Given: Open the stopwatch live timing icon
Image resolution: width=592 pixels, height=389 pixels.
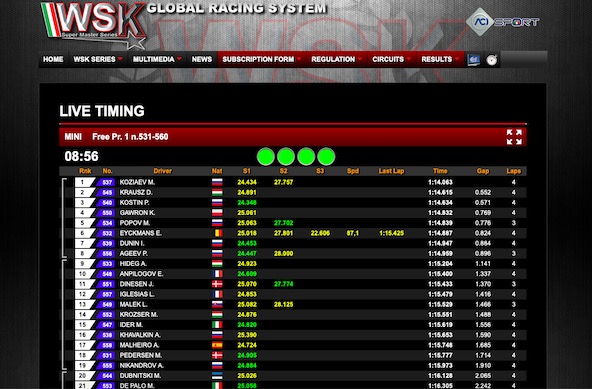Looking at the screenshot, I should 492,60.
